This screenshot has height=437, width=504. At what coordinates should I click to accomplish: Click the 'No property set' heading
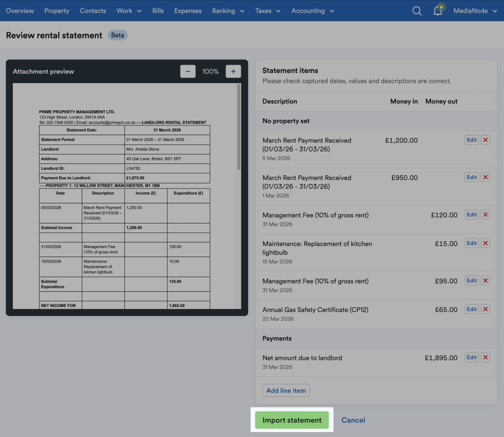[x=286, y=121]
